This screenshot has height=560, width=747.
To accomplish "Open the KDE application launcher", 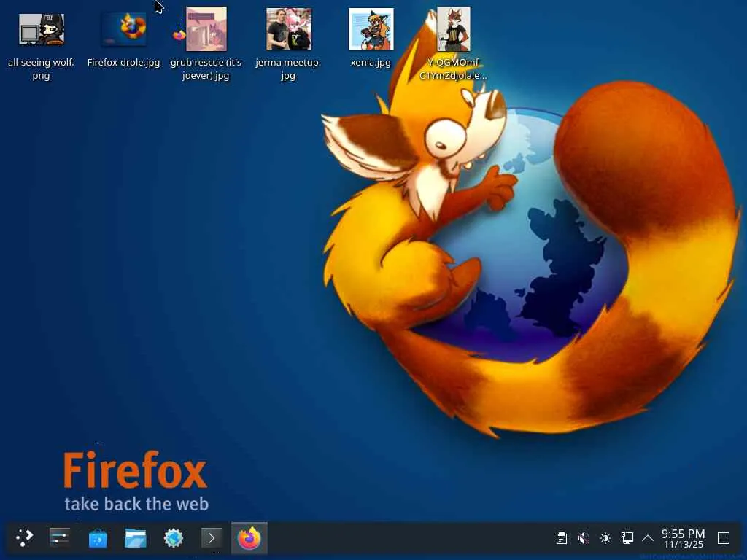I will pyautogui.click(x=24, y=538).
